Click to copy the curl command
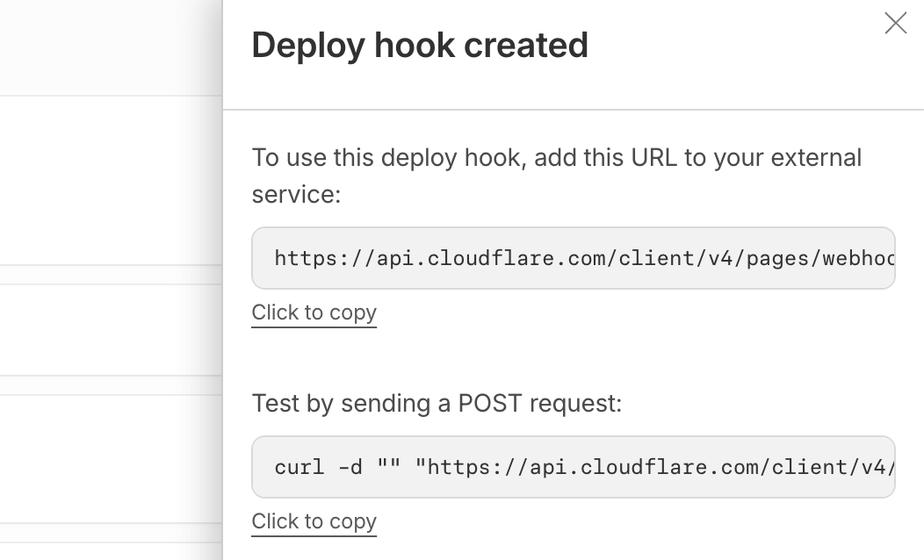 point(314,521)
